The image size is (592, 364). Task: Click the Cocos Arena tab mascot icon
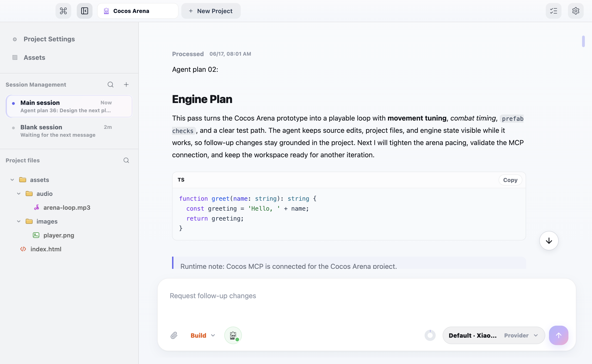click(x=106, y=11)
